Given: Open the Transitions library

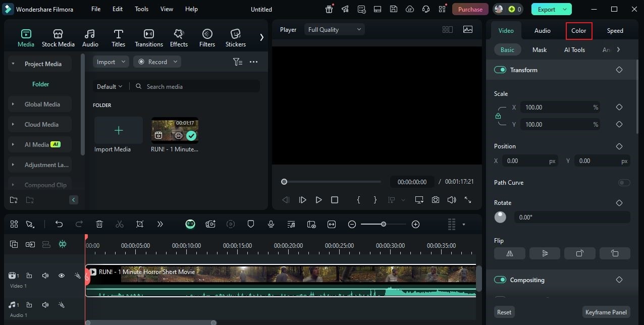Looking at the screenshot, I should click(149, 38).
